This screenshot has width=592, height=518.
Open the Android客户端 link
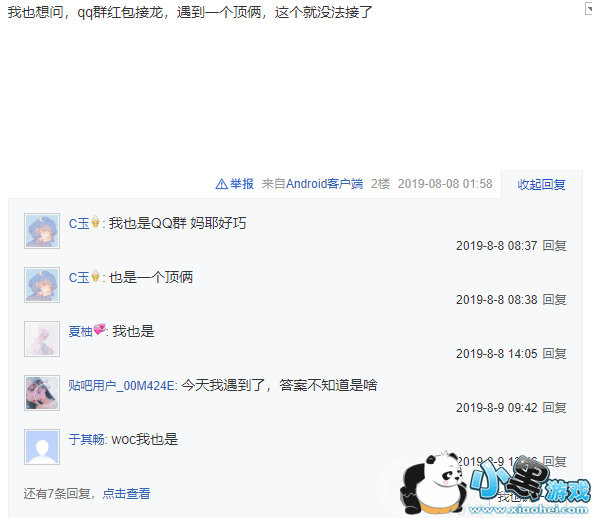click(324, 184)
